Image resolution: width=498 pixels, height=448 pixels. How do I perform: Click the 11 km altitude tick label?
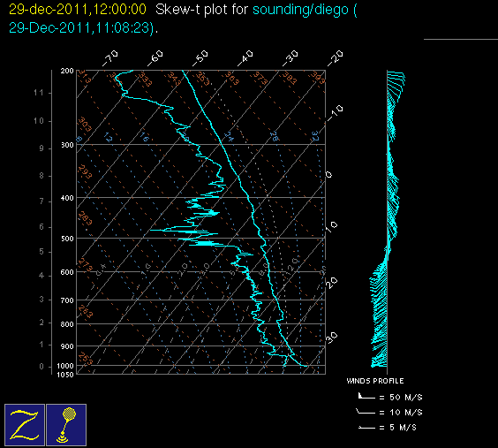click(x=39, y=93)
